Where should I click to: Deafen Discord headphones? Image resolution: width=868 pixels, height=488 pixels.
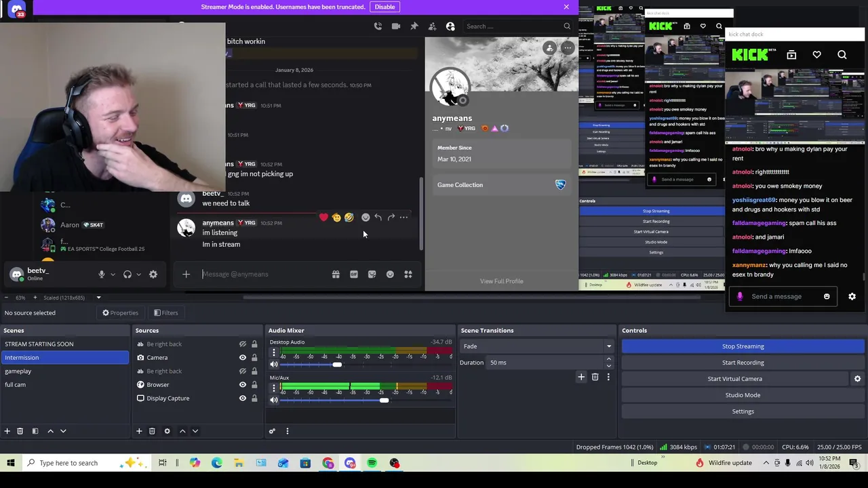pyautogui.click(x=127, y=274)
